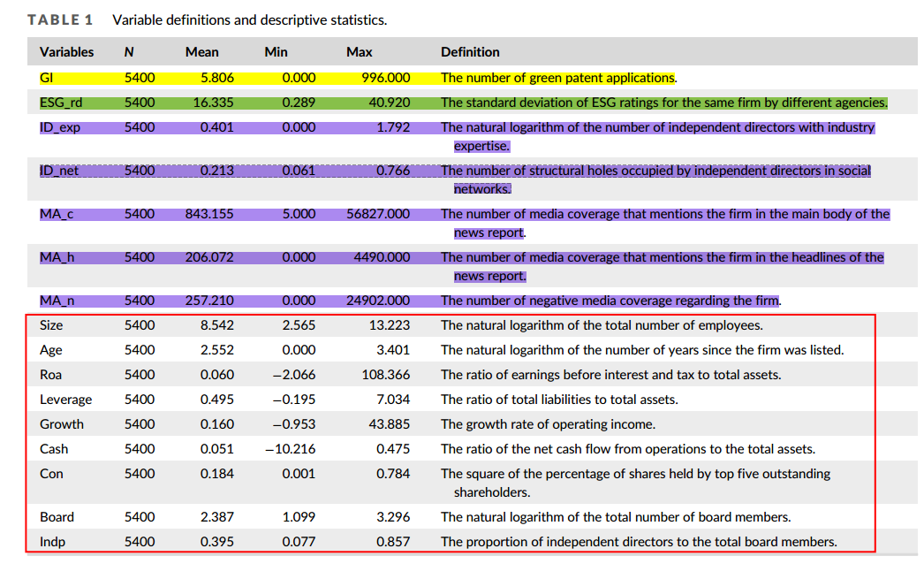Screen dimensions: 924x579
Task: Click the 'Definition' column header
Action: (470, 52)
